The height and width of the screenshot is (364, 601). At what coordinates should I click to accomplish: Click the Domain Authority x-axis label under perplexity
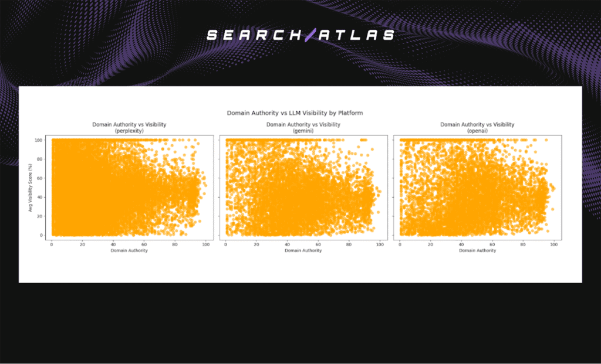point(129,250)
